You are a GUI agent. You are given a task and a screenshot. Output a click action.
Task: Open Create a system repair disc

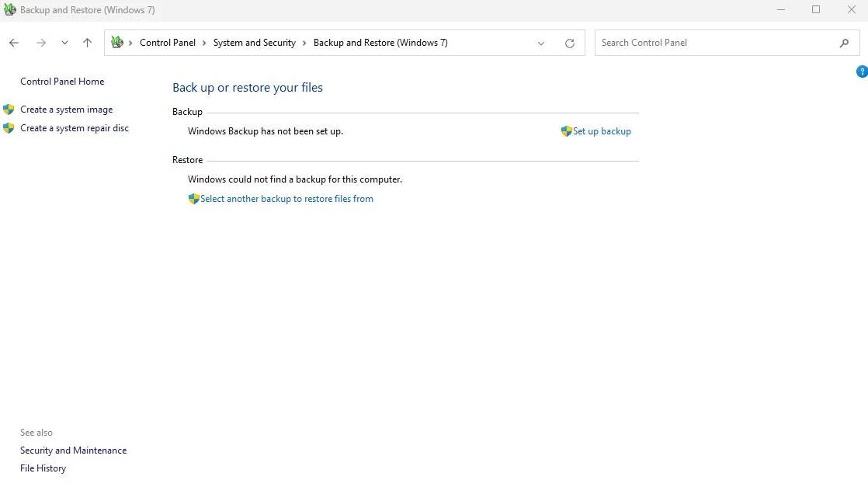point(74,128)
